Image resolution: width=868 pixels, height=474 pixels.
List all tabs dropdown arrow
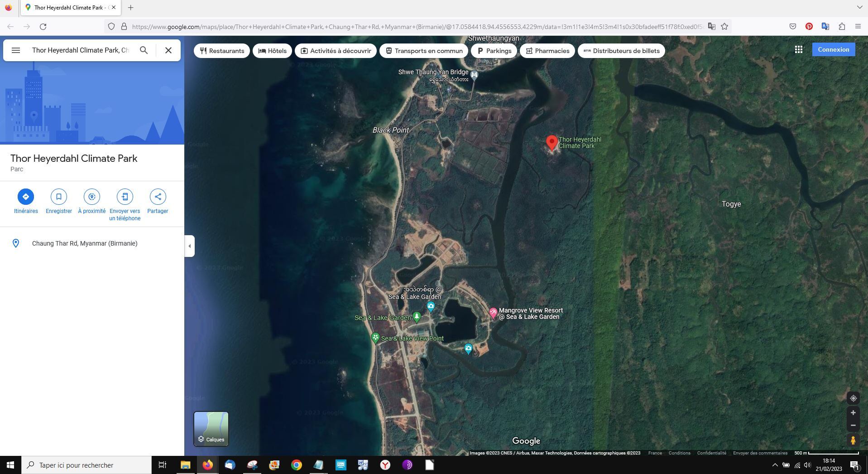[859, 7]
